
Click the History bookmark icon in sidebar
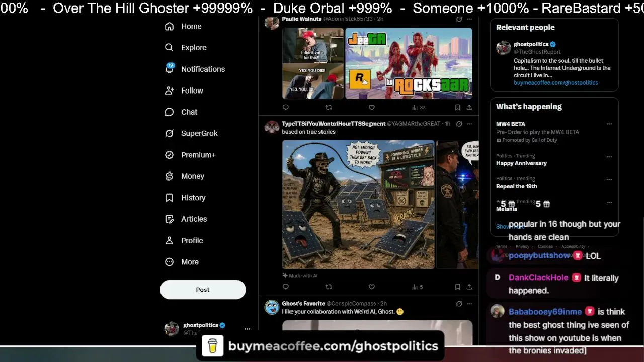pos(170,198)
